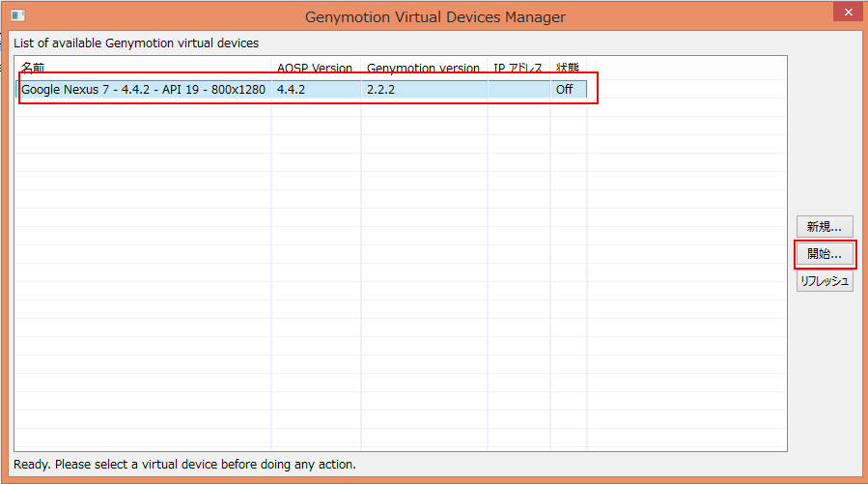Close the Virtual Devices Manager window
Screen dimensions: 868x484
click(x=848, y=12)
